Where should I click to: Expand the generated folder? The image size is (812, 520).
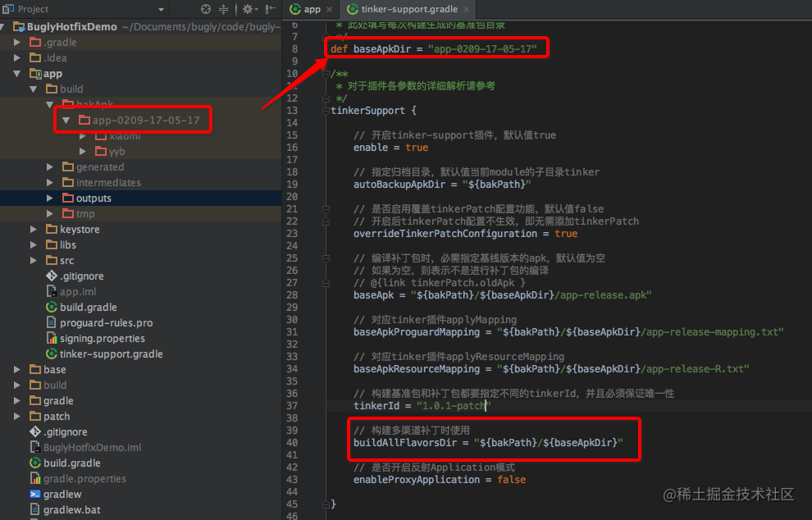(50, 166)
